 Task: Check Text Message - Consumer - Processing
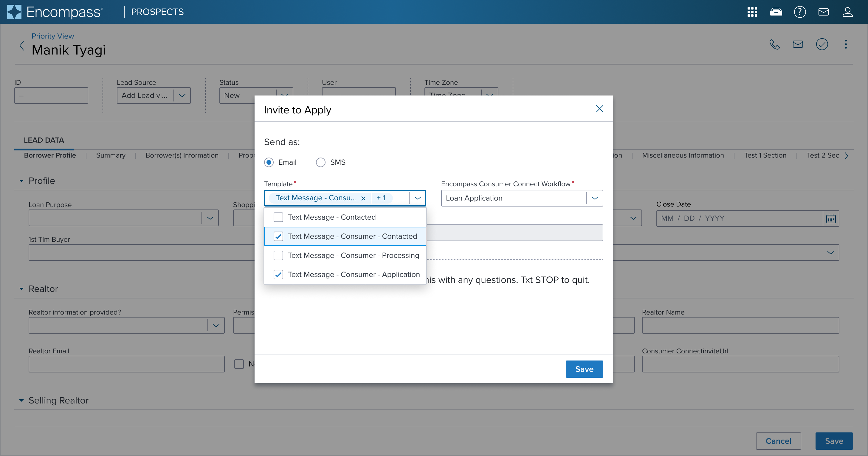click(278, 255)
